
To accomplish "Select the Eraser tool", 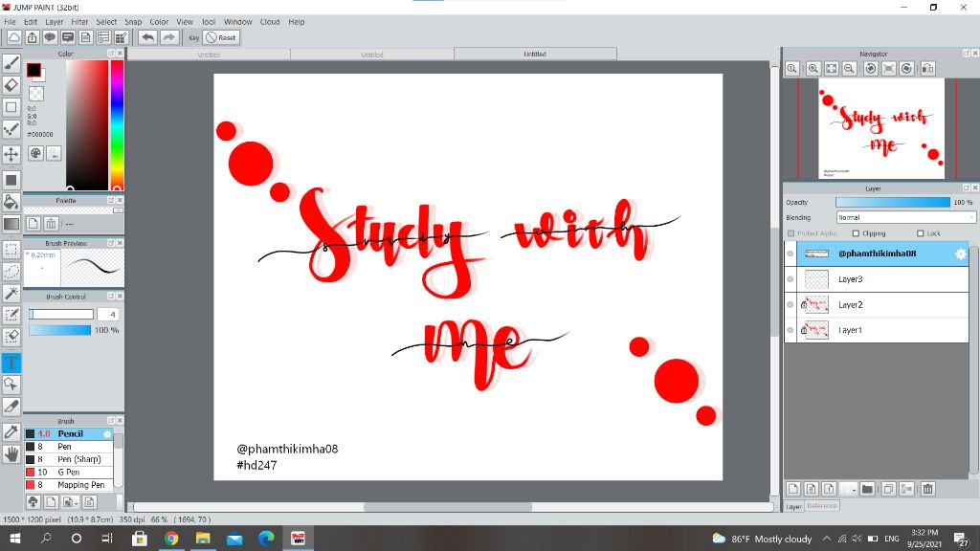I will point(11,85).
